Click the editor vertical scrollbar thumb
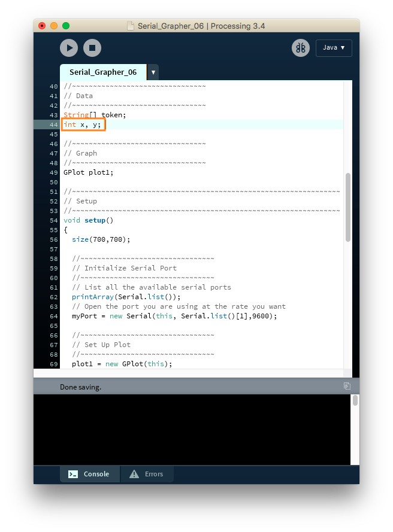The image size is (393, 532). click(x=348, y=207)
